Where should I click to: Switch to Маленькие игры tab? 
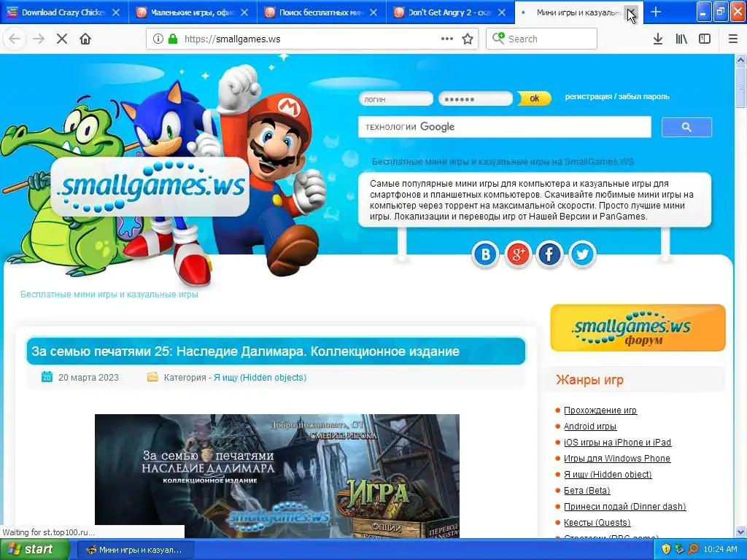[x=193, y=12]
